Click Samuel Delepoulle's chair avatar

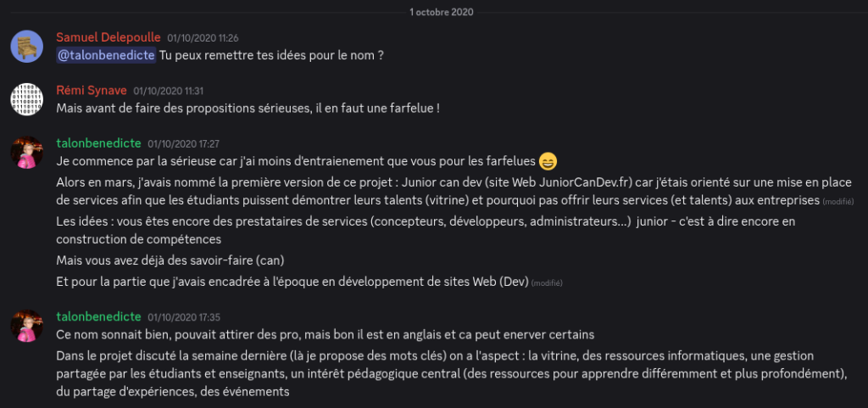(27, 46)
